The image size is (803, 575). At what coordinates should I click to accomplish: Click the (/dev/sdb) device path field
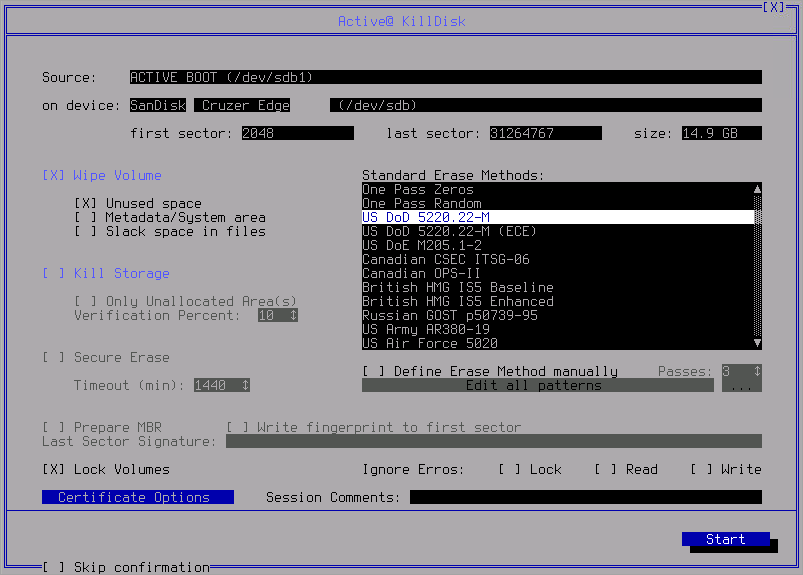click(546, 105)
